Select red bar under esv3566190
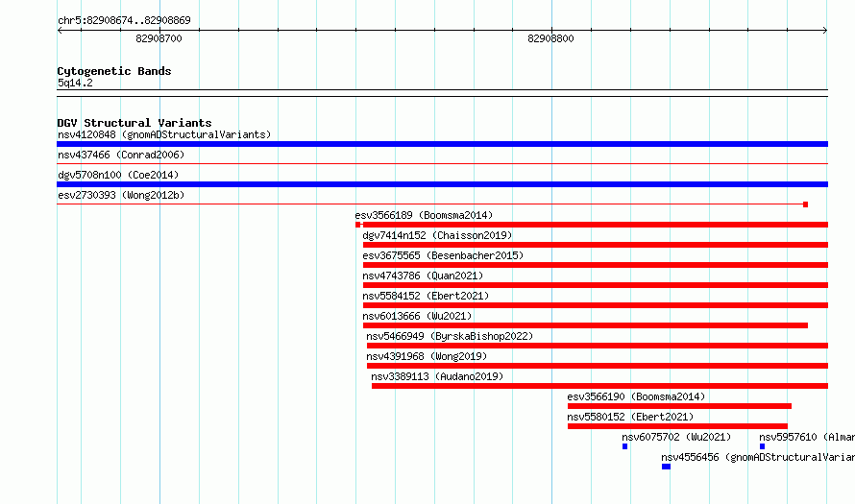 click(x=679, y=406)
